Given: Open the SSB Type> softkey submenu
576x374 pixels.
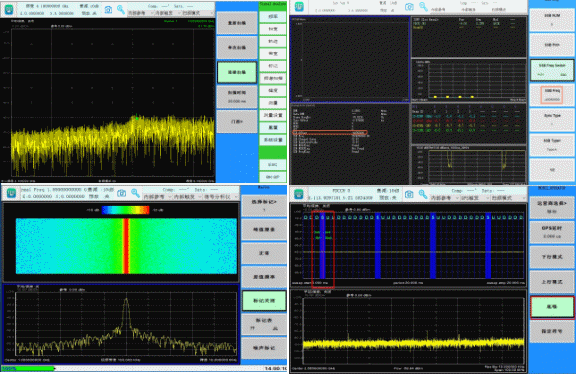Looking at the screenshot, I should click(x=552, y=145).
